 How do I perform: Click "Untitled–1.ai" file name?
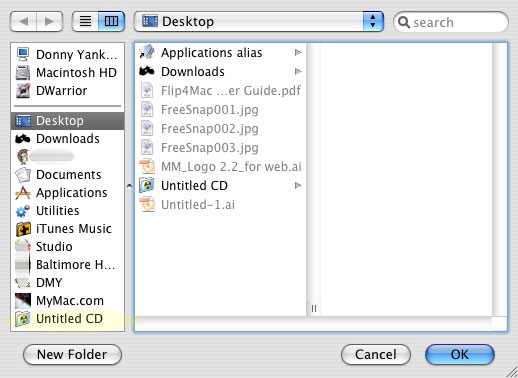(198, 204)
